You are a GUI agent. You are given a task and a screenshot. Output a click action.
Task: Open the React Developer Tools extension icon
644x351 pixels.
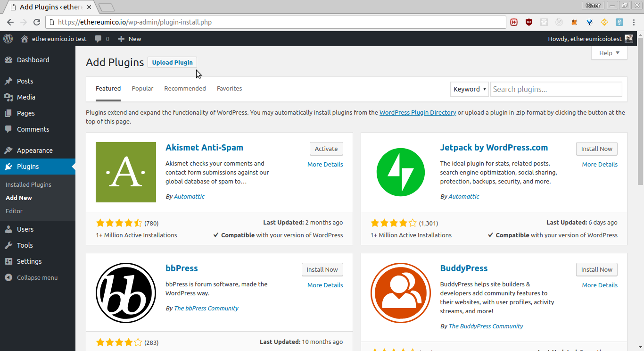[544, 22]
